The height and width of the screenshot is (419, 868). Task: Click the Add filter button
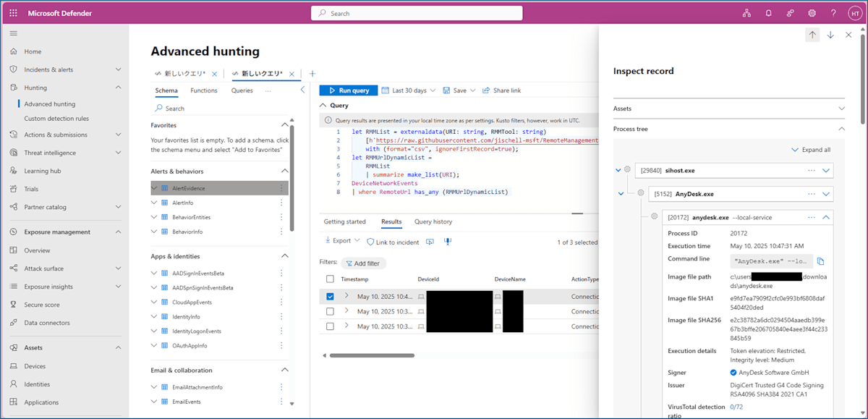[x=363, y=263]
